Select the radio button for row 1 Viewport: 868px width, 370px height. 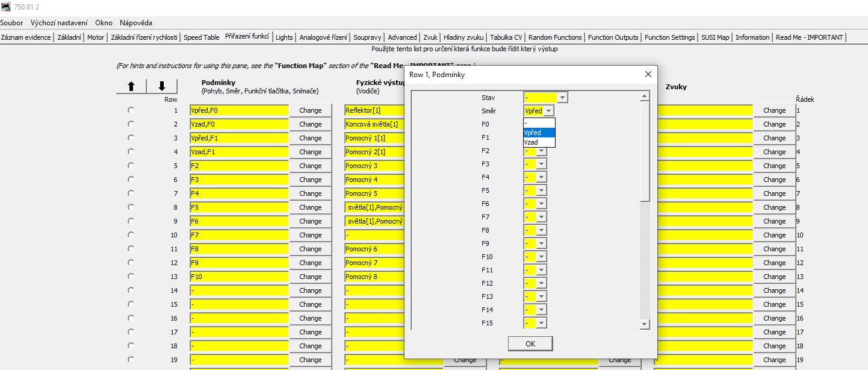[x=131, y=110]
